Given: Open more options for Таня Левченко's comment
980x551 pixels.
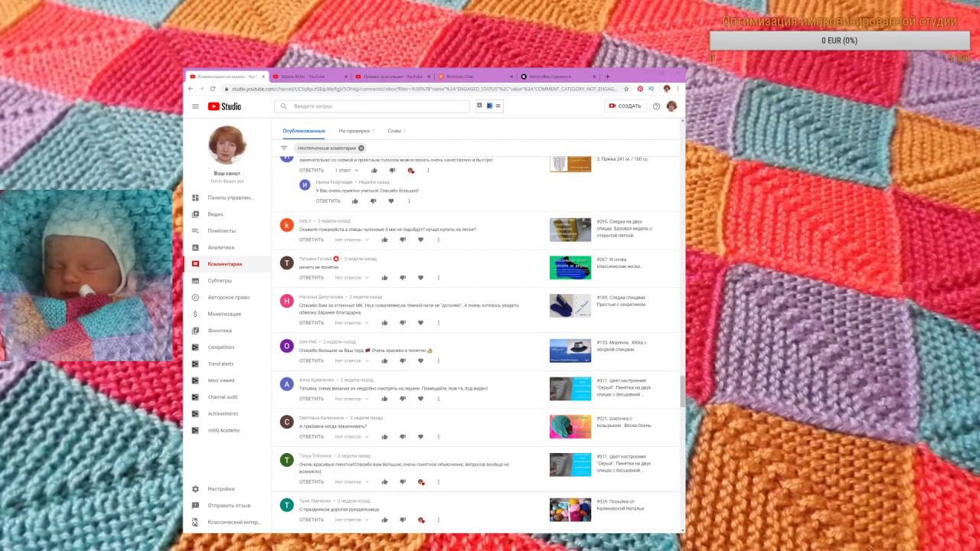Looking at the screenshot, I should [x=439, y=520].
